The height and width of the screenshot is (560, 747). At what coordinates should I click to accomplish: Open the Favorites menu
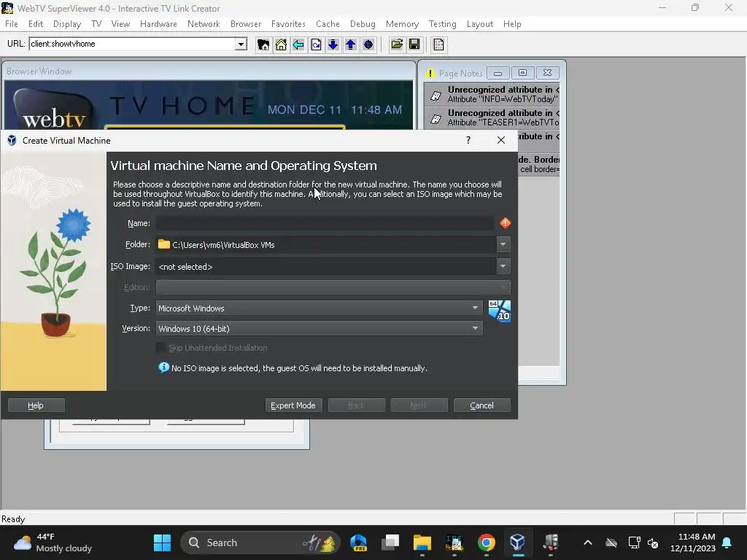pyautogui.click(x=288, y=24)
